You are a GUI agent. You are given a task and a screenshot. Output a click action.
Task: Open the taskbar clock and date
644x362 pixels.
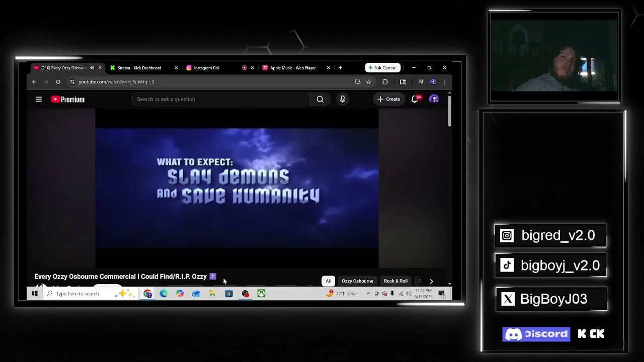[424, 294]
